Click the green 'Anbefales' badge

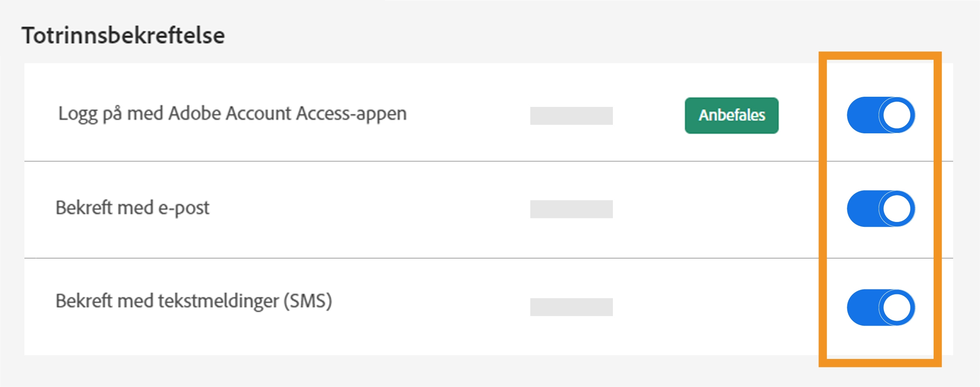click(x=731, y=115)
